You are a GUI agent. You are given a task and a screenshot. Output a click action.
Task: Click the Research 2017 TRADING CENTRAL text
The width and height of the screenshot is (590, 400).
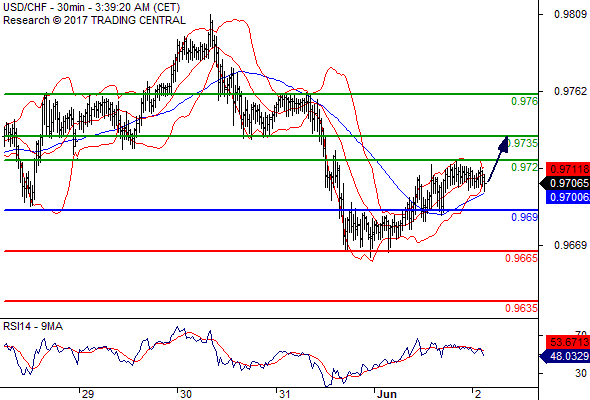pyautogui.click(x=94, y=20)
